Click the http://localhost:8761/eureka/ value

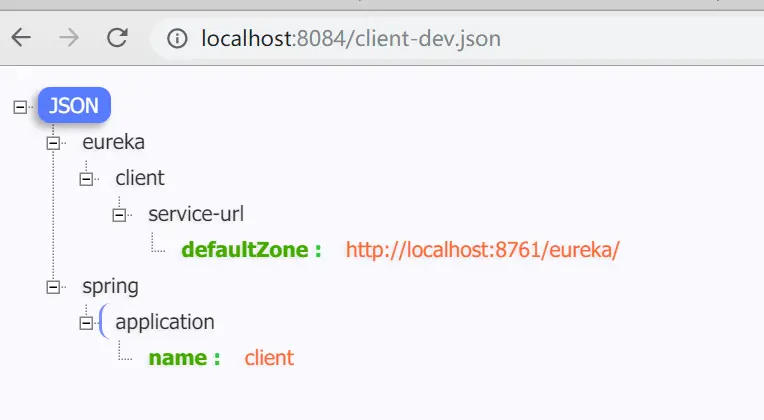[482, 250]
